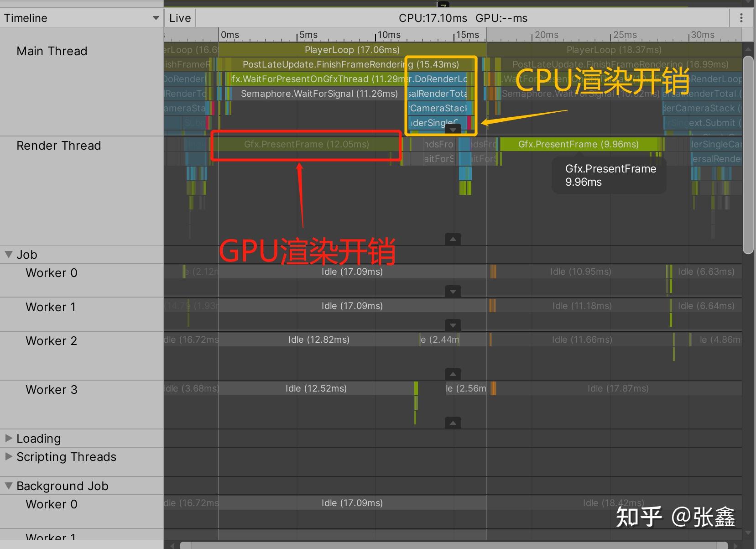Click the CPU:17.10ms timing label
Image resolution: width=756 pixels, height=549 pixels.
pyautogui.click(x=433, y=18)
